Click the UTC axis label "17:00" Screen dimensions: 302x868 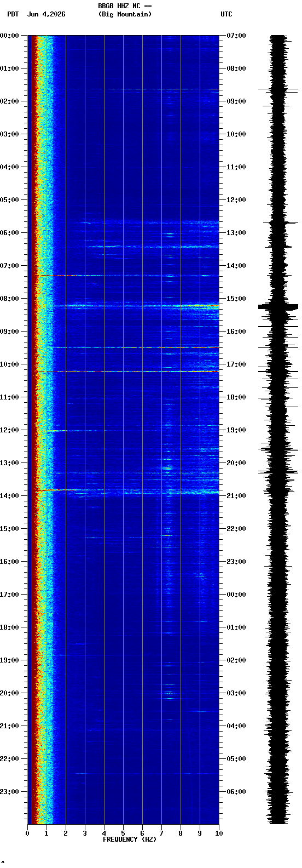236,364
